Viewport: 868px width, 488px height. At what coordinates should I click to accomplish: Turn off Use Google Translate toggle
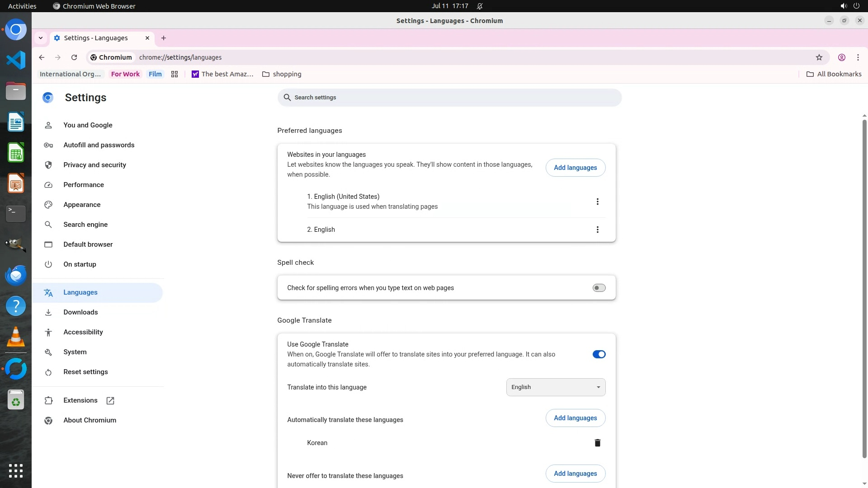pyautogui.click(x=599, y=354)
